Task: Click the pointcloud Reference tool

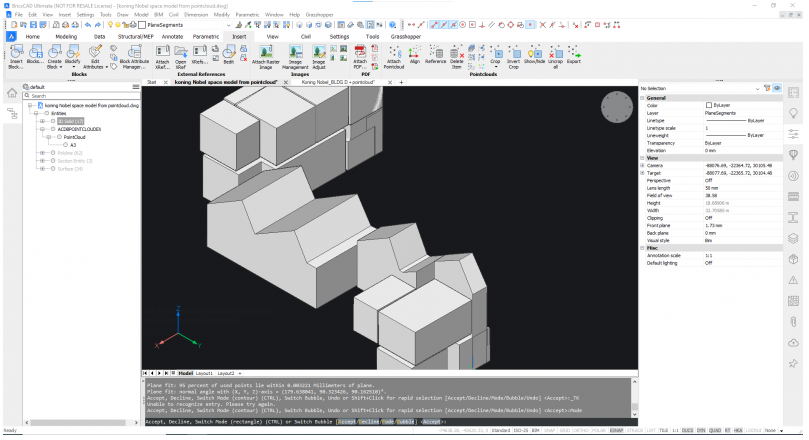Action: tap(435, 54)
